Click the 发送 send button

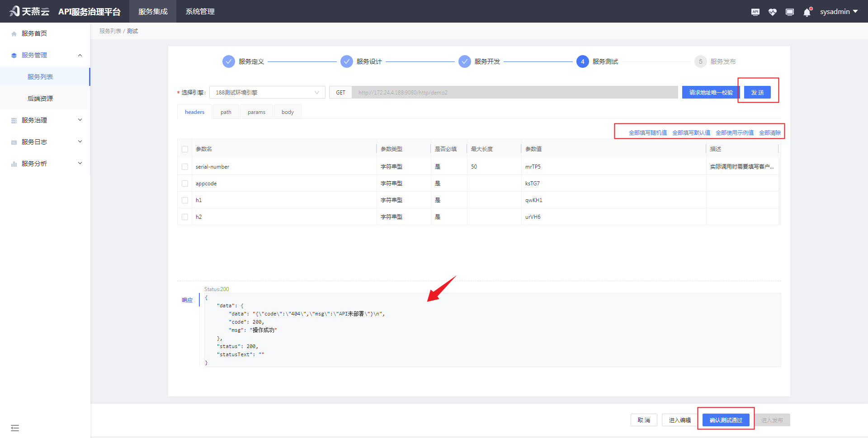tap(757, 93)
